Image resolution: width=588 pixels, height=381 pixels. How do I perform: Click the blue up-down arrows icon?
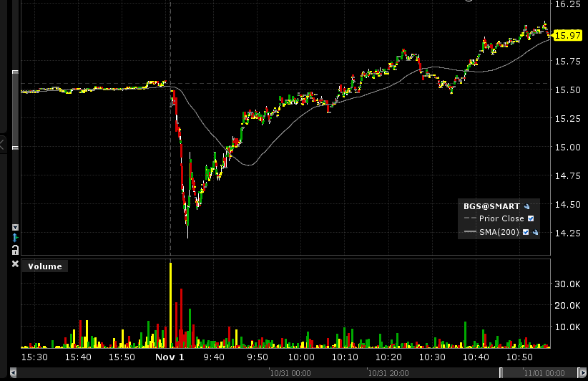pos(15,238)
